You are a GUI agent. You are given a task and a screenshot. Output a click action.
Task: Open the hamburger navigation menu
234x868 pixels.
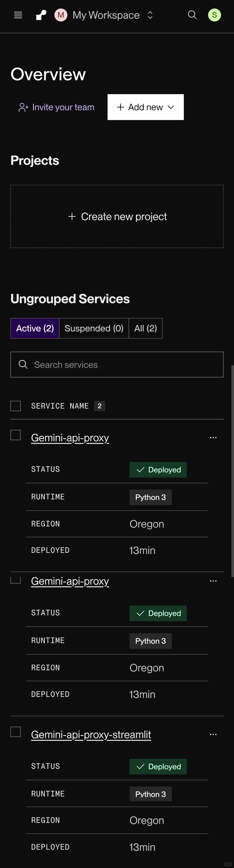point(18,15)
